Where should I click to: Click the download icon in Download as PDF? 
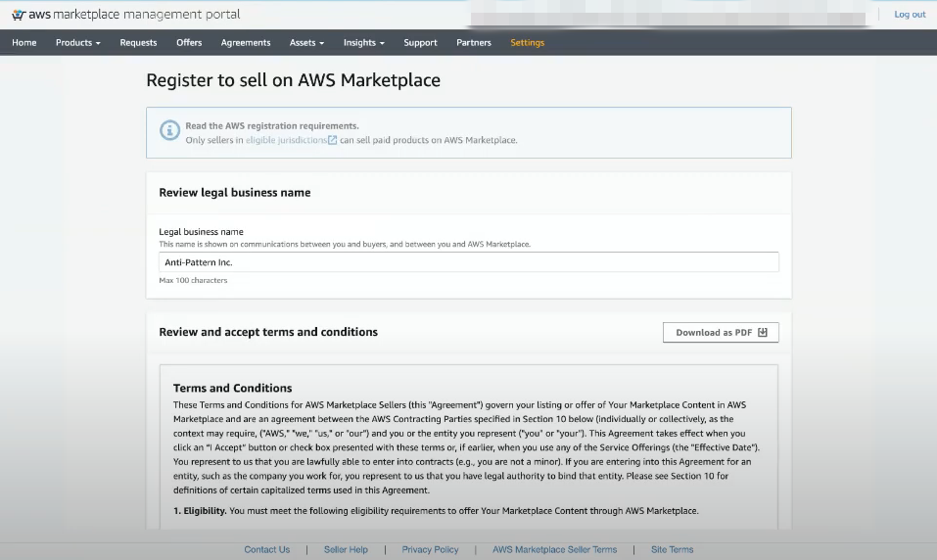[x=763, y=332]
